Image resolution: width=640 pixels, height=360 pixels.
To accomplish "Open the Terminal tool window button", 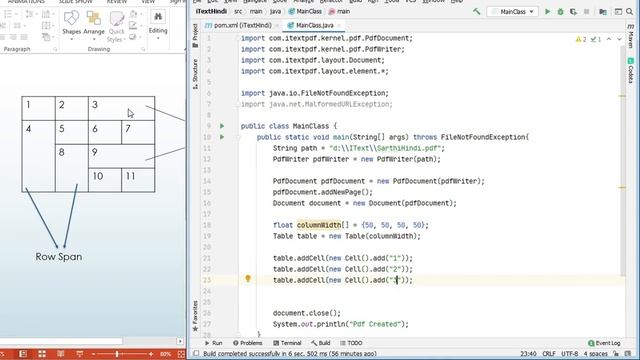I will [287, 343].
